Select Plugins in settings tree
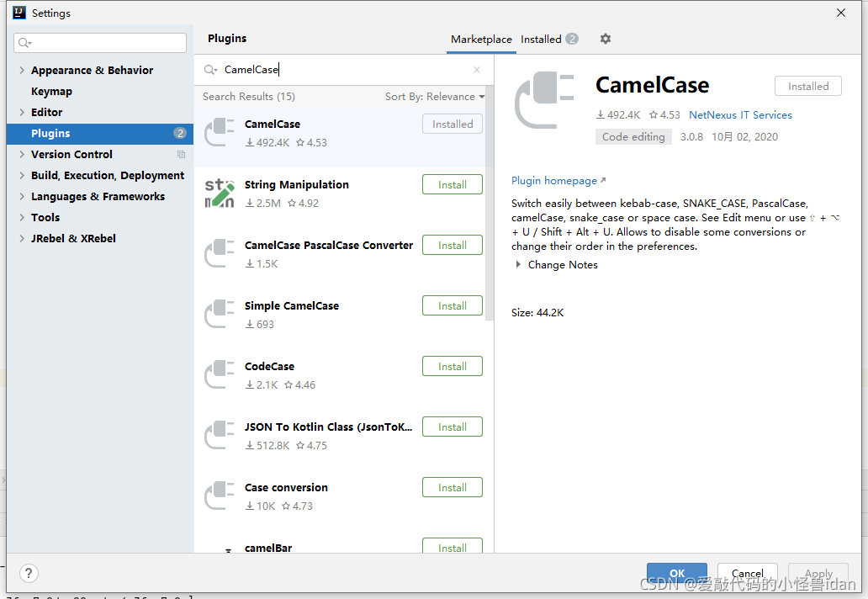This screenshot has height=599, width=868. 99,134
